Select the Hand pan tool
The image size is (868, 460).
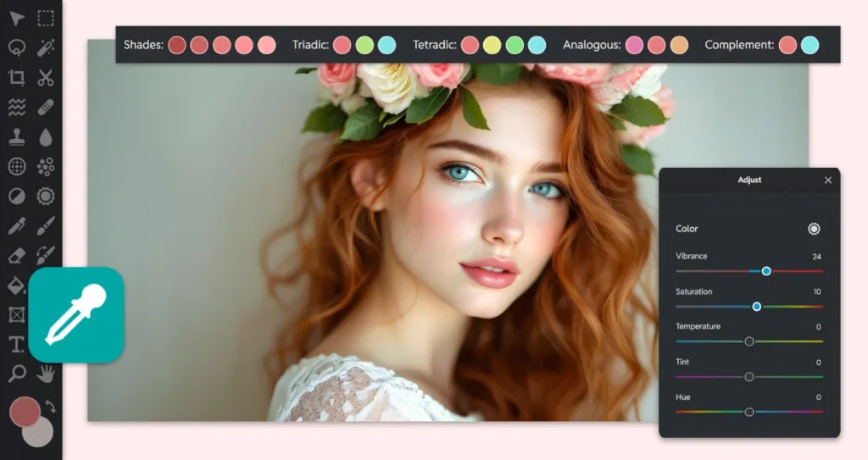click(46, 374)
